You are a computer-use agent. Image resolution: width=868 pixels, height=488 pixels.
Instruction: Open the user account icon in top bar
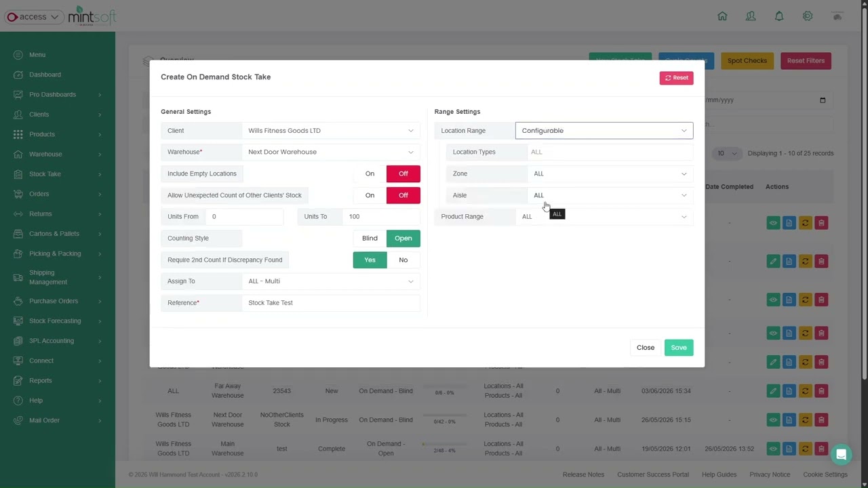751,16
